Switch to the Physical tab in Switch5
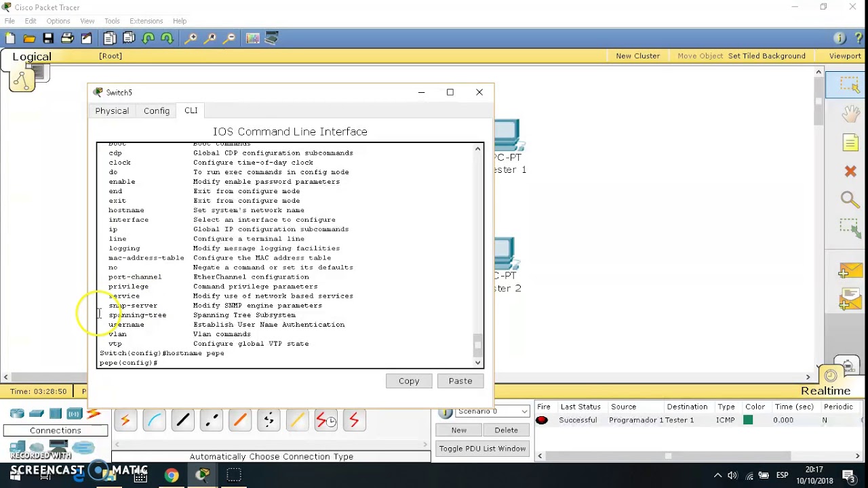The image size is (868, 488). (112, 111)
